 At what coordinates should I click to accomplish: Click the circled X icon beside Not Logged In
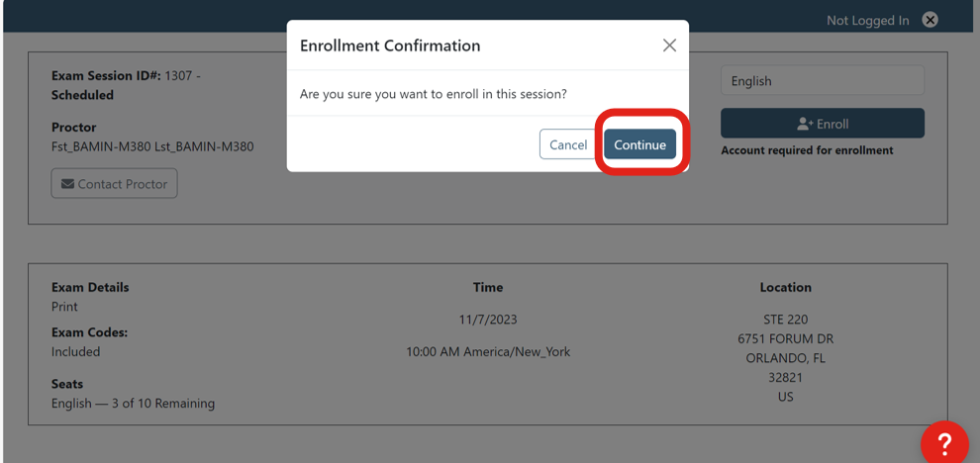coord(930,20)
